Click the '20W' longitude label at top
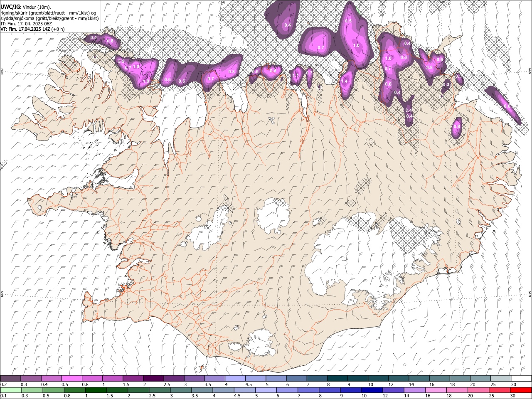The image size is (532, 399). 222,2
